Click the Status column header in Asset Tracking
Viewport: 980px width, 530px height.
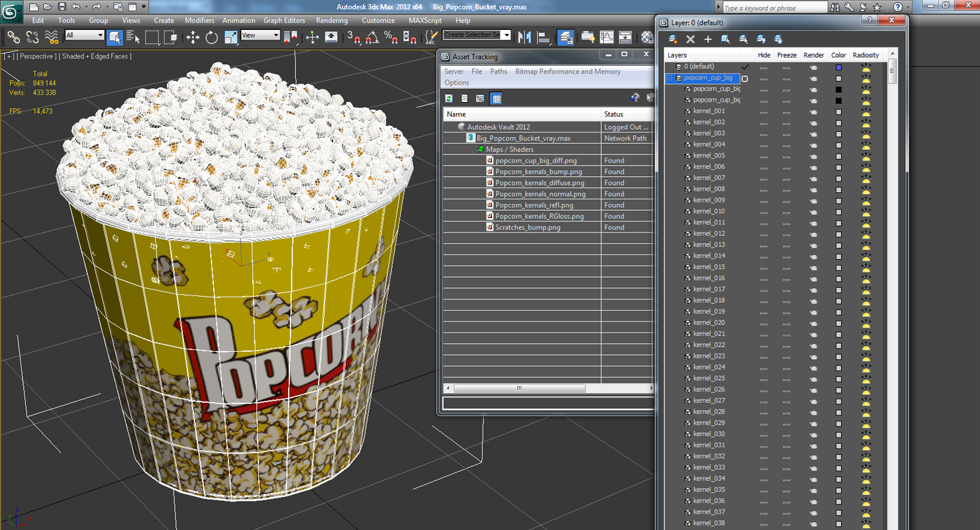click(627, 114)
